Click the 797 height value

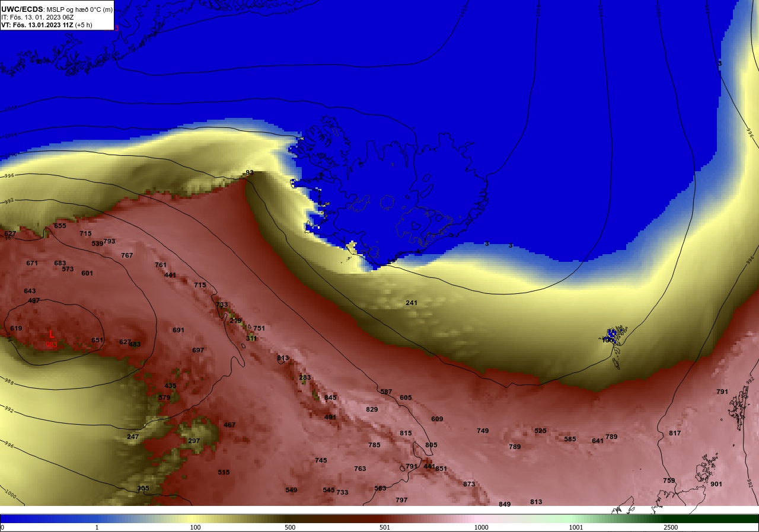pyautogui.click(x=401, y=500)
